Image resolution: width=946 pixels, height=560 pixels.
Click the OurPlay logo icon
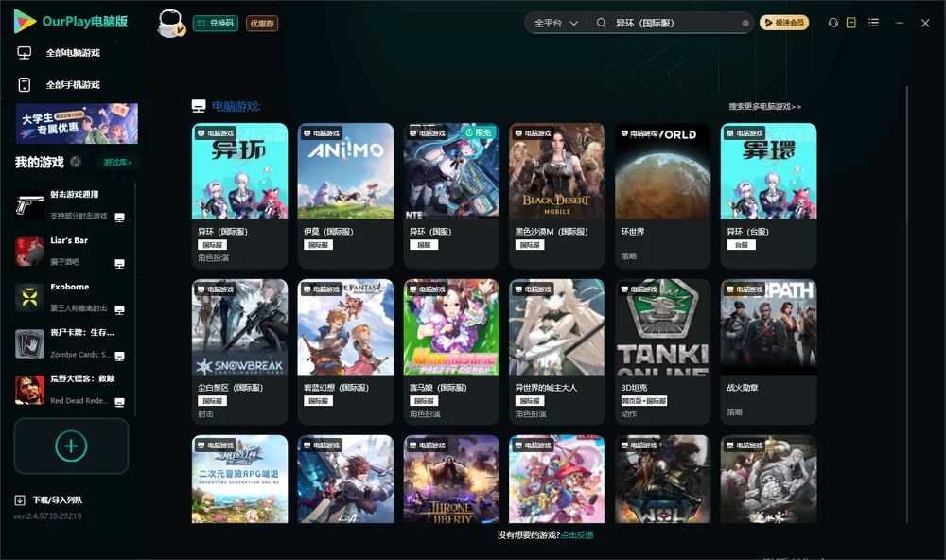[25, 21]
